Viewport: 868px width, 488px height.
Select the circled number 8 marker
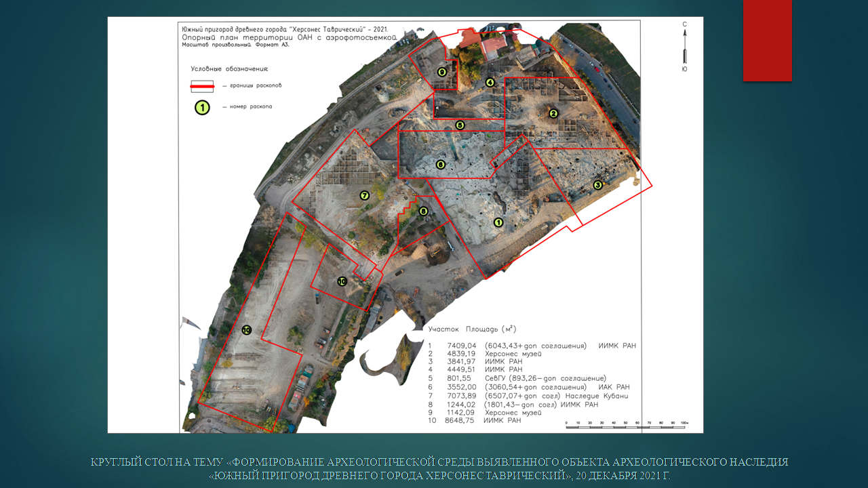[x=424, y=211]
